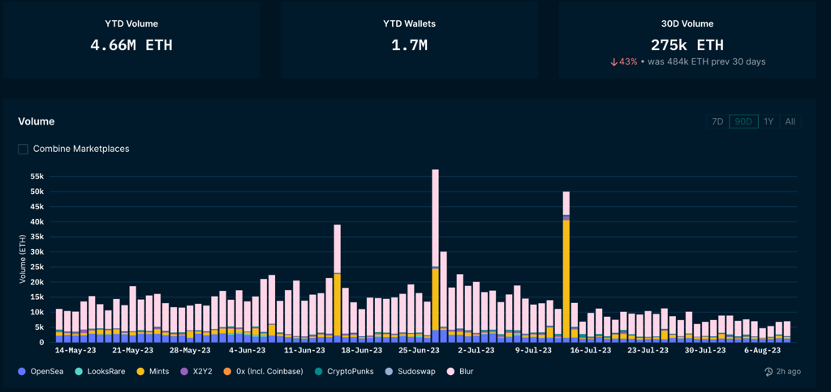Image resolution: width=832 pixels, height=392 pixels.
Task: Switch chart range to 1Y
Action: (x=769, y=121)
